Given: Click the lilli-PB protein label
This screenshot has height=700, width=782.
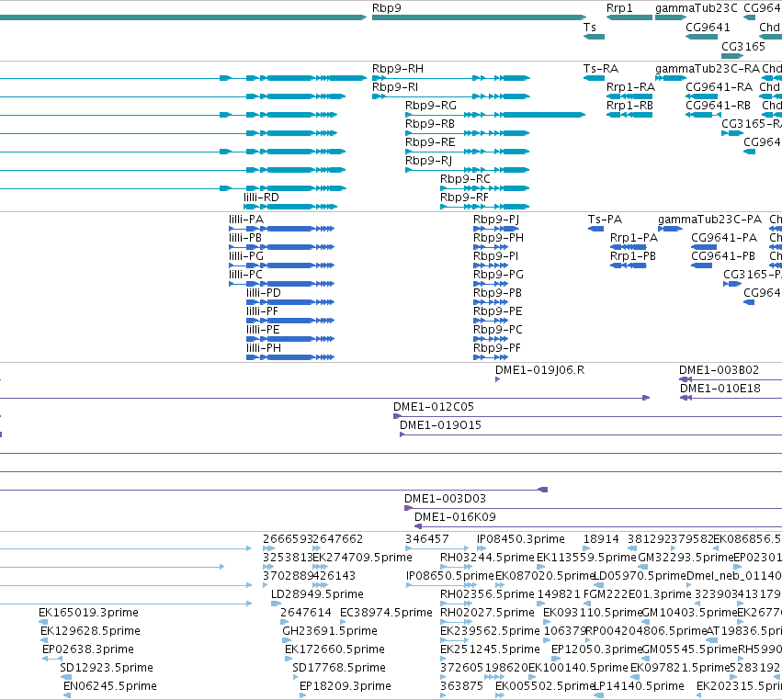Looking at the screenshot, I should [x=245, y=238].
